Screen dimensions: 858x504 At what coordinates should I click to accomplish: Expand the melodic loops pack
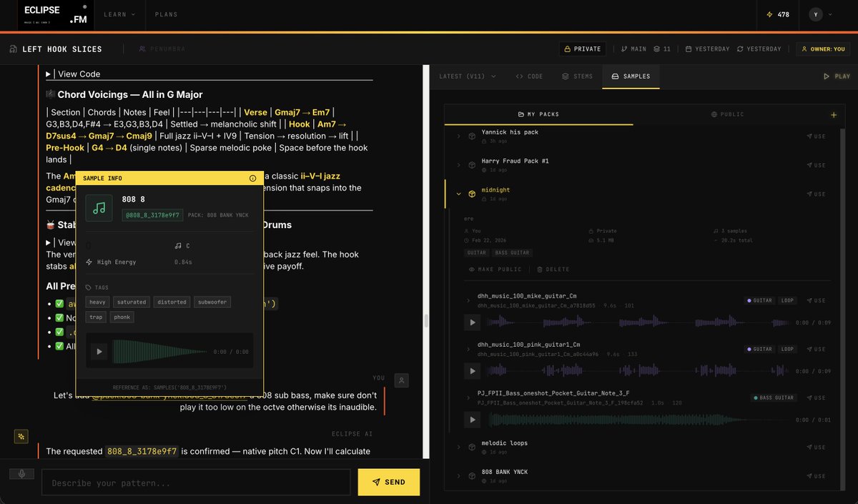click(458, 447)
